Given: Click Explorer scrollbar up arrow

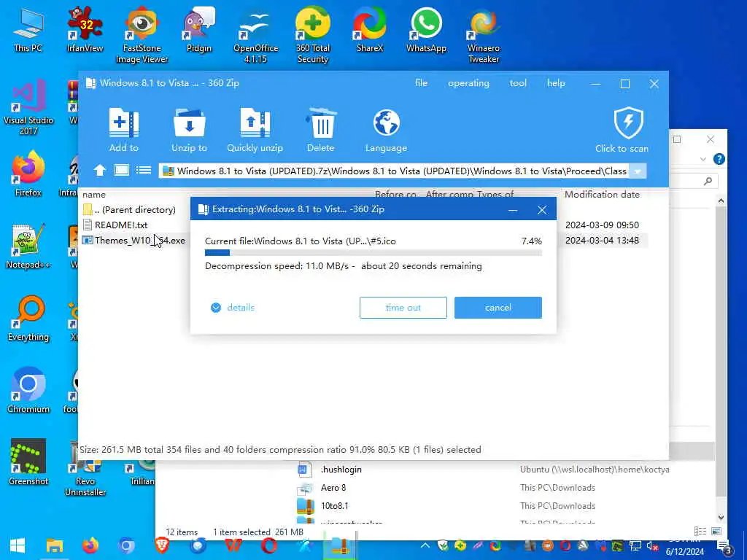Looking at the screenshot, I should (721, 201).
